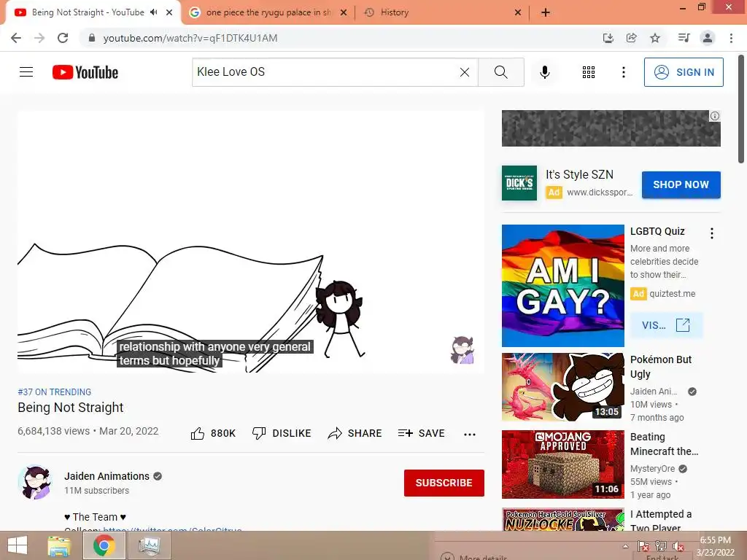Open the Task Manager taskbar icon
The width and height of the screenshot is (747, 560).
pos(149,545)
